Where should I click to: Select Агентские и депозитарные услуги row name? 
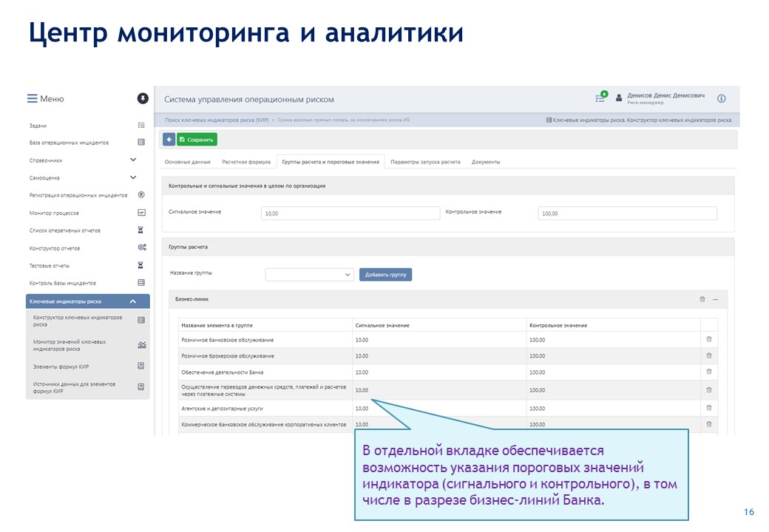pos(222,409)
